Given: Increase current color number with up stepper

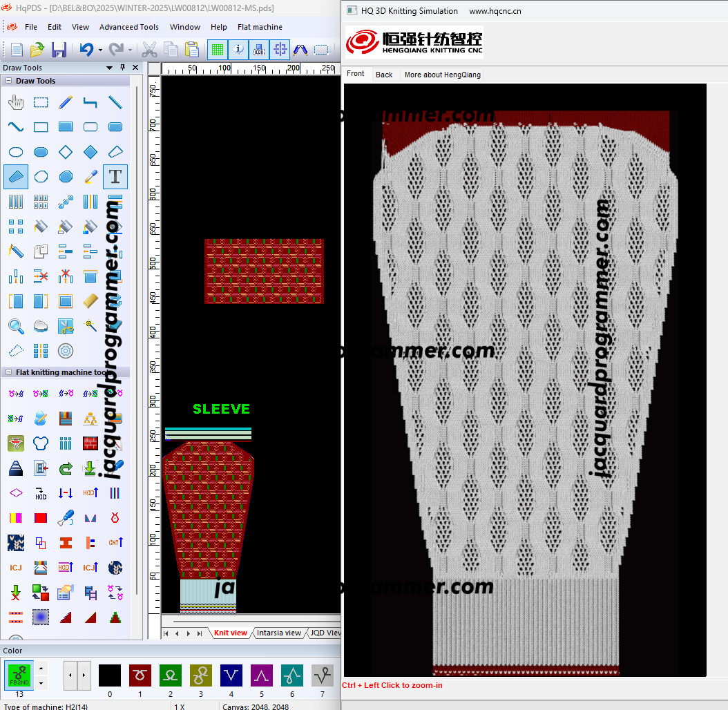Looking at the screenshot, I should coord(41,669).
